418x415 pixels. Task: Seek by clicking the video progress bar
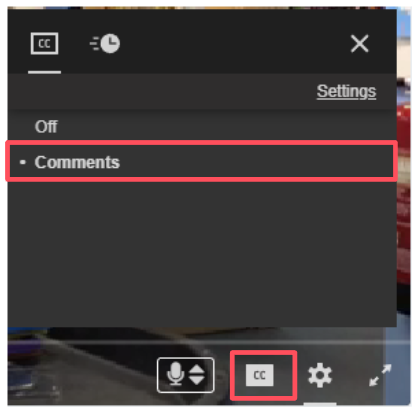point(209,342)
